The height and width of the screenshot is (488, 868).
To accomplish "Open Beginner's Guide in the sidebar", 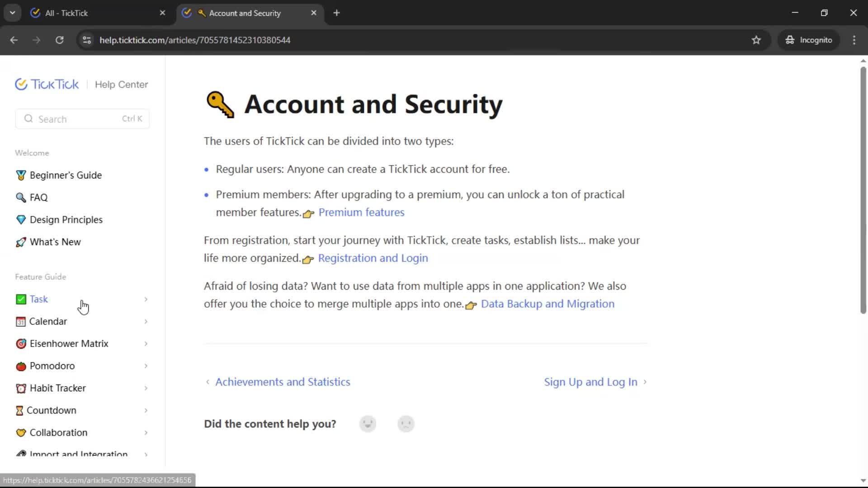I will click(x=66, y=175).
